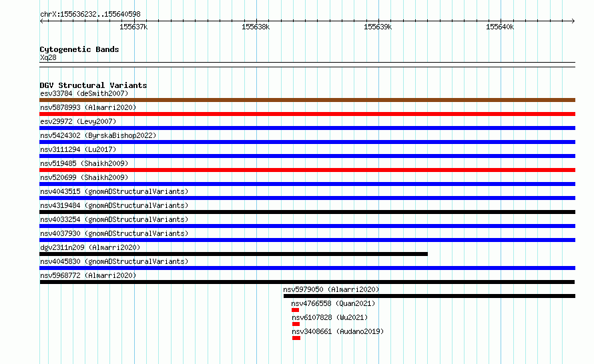This screenshot has height=364, width=594.
Task: Select the blue nsv4043515 variant bar
Action: click(307, 198)
